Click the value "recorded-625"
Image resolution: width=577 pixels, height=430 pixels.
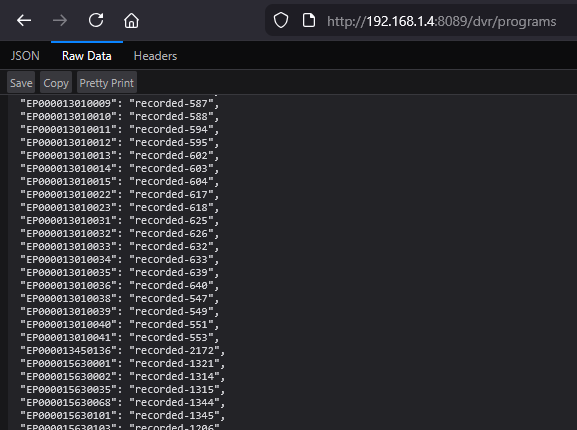tap(171, 221)
